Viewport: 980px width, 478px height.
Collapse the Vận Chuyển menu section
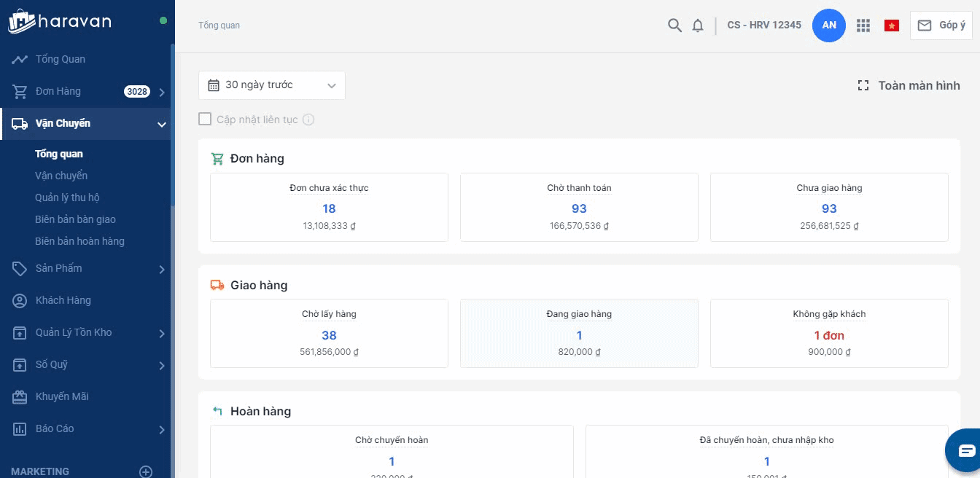(x=162, y=124)
